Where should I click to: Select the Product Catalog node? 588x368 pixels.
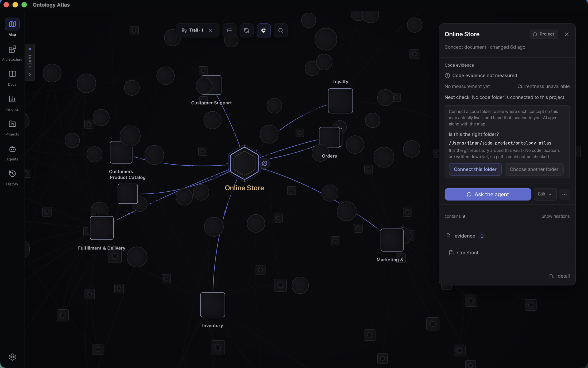click(x=128, y=194)
